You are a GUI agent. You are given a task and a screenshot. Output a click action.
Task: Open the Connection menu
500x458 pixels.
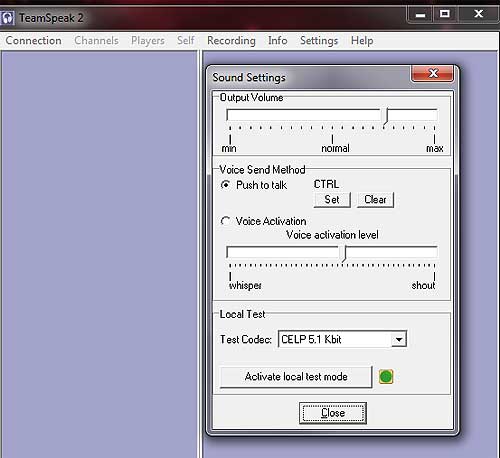click(x=33, y=40)
